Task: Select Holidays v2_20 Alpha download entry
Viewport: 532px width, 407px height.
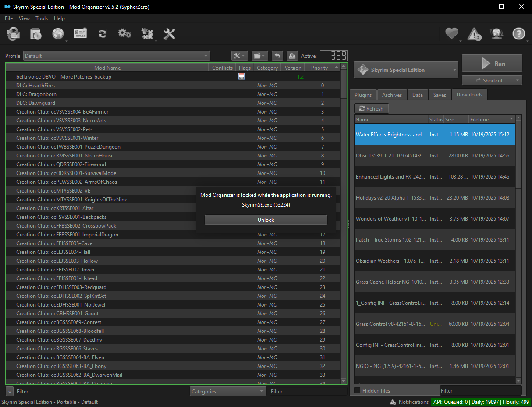Action: click(435, 197)
